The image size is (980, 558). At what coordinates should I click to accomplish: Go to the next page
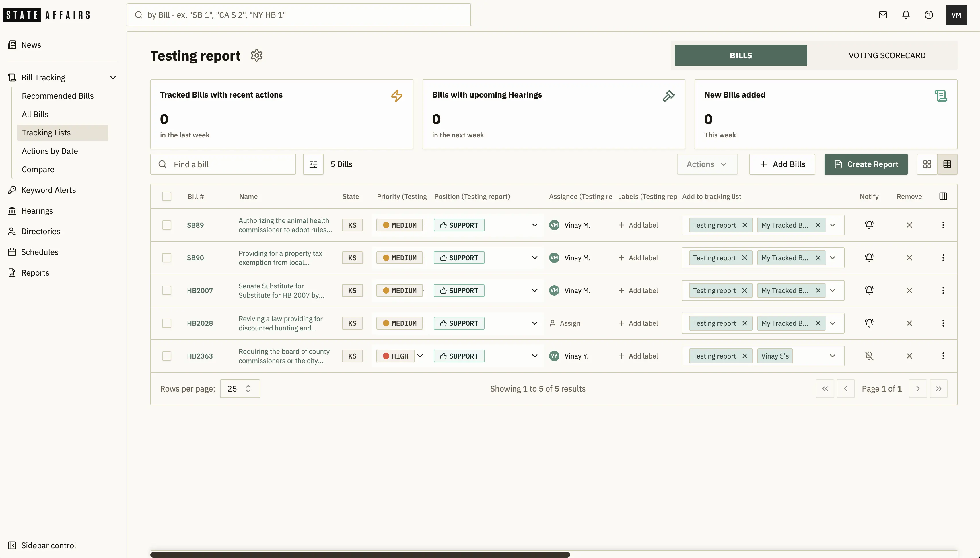pyautogui.click(x=917, y=389)
